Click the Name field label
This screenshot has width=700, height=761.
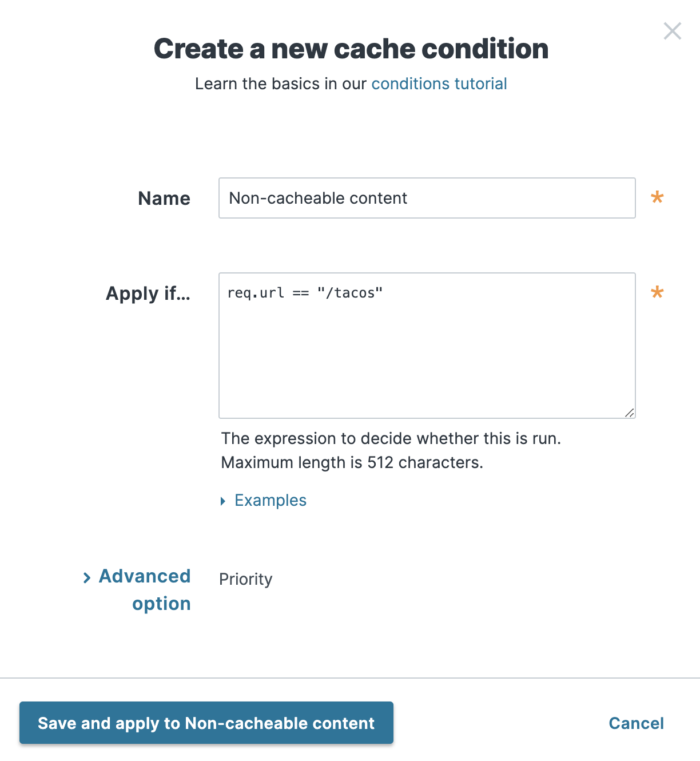pos(164,198)
